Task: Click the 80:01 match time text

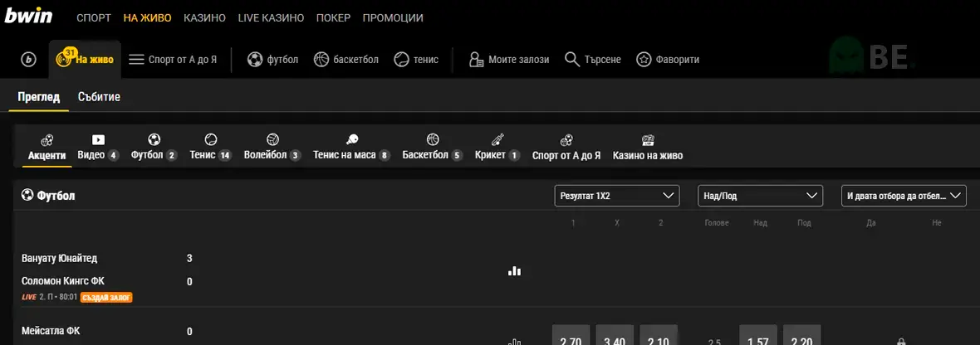Action: [x=68, y=298]
